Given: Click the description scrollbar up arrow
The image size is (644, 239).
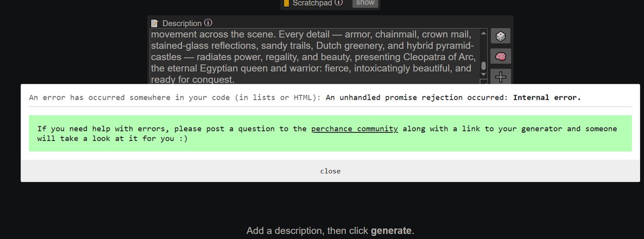Looking at the screenshot, I should [x=483, y=34].
